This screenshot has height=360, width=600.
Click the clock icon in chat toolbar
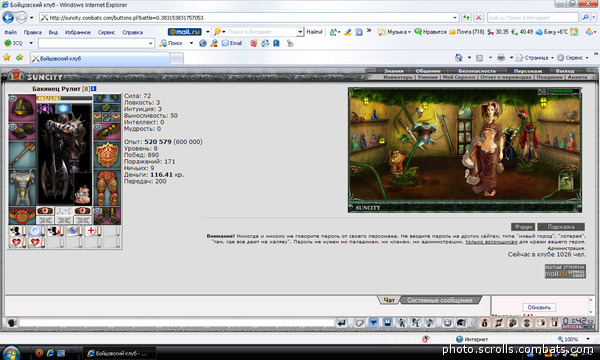447,323
